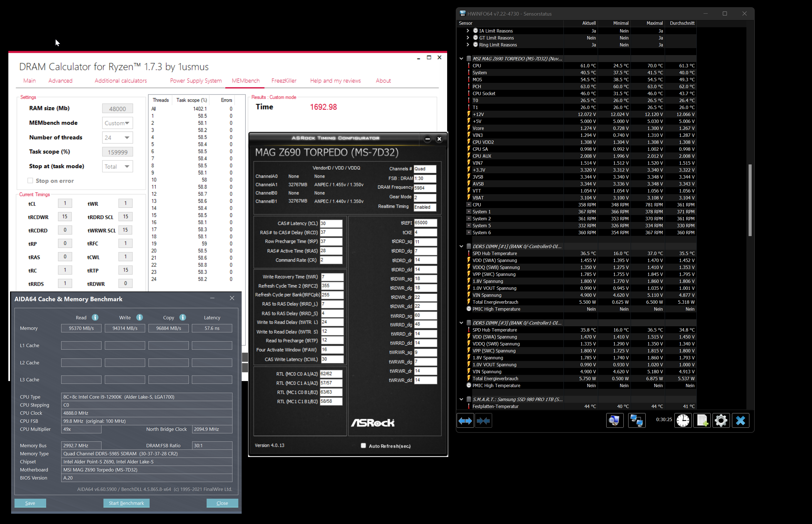Open HWiNFO sensor settings gear icon
Viewport: 812px width, 524px height.
[x=721, y=421]
